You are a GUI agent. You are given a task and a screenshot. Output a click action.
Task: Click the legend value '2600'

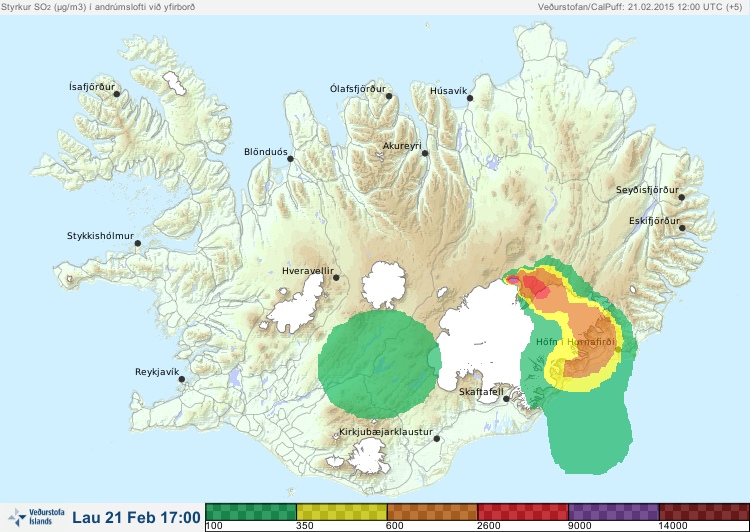pos(489,526)
